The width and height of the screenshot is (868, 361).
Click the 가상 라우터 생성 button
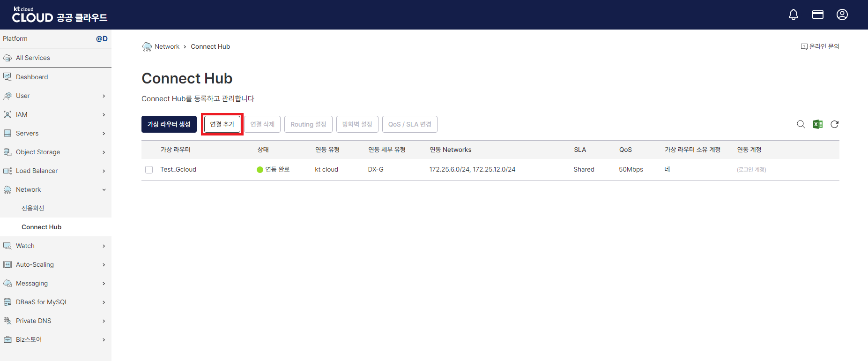169,124
